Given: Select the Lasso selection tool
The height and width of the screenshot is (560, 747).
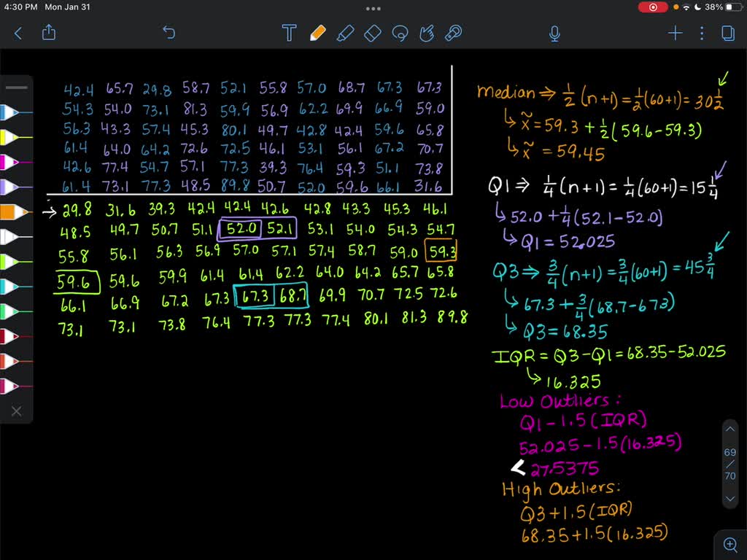Looking at the screenshot, I should [400, 33].
